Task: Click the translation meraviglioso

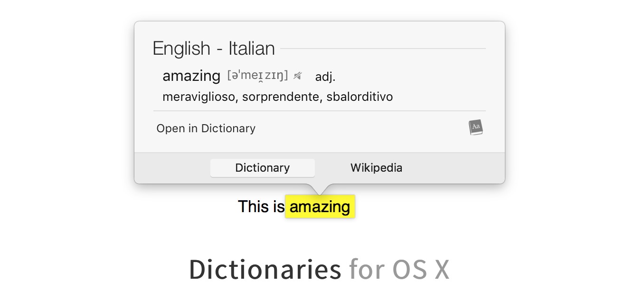Action: [199, 97]
